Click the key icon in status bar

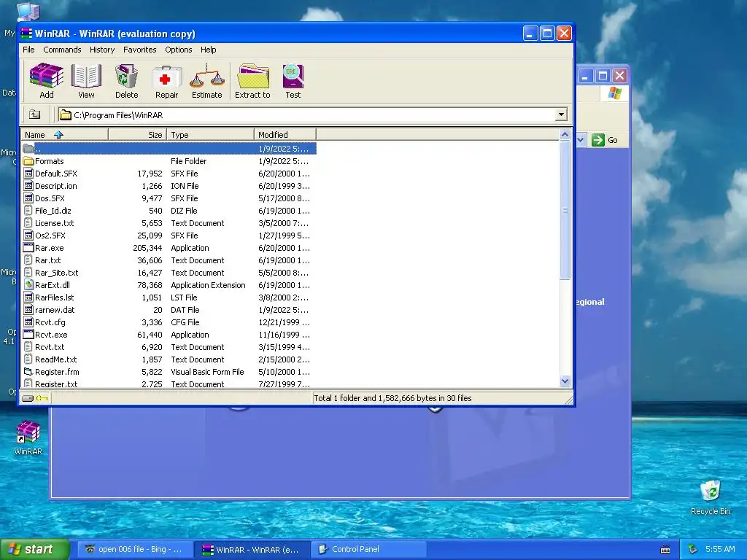click(42, 398)
